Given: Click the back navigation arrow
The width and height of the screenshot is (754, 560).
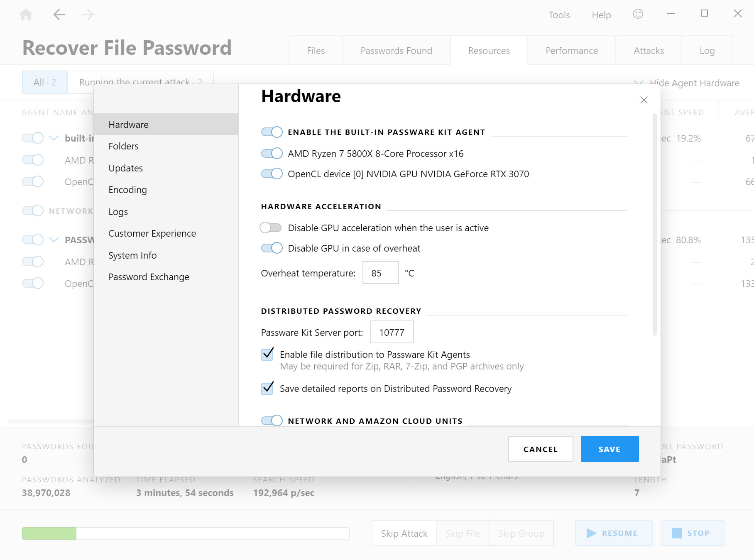Looking at the screenshot, I should [x=59, y=14].
